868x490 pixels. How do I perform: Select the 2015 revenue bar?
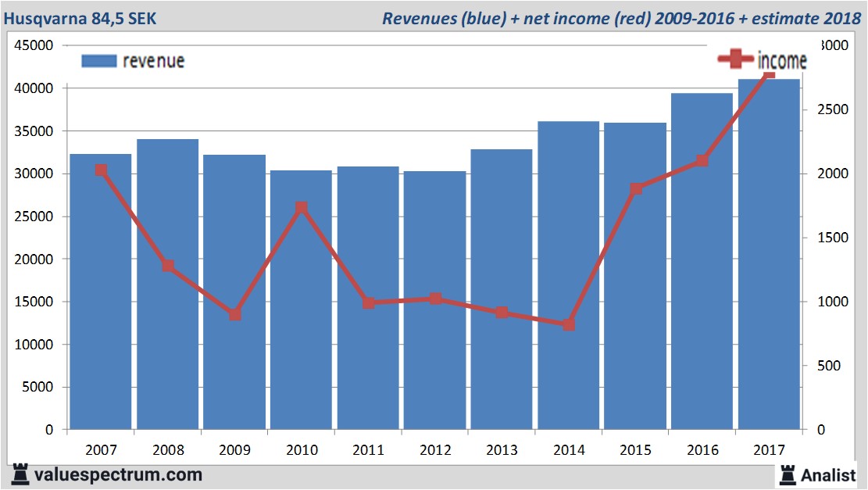tap(635, 277)
